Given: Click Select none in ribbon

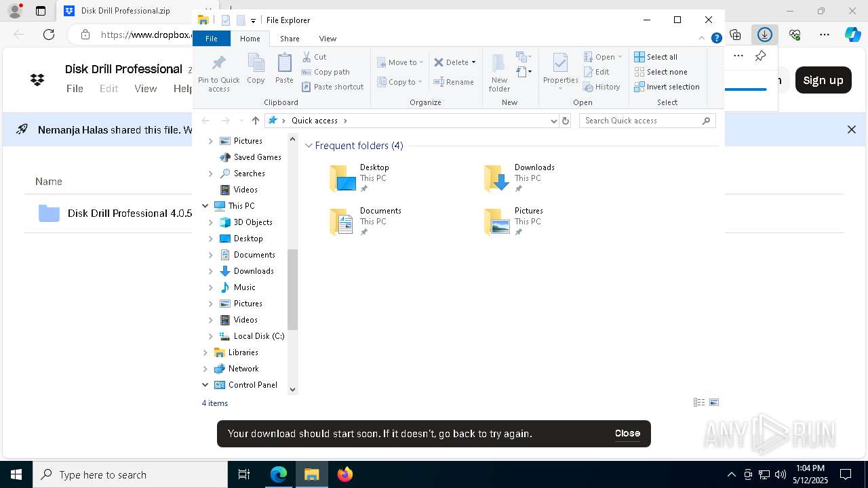Looking at the screenshot, I should (x=660, y=72).
